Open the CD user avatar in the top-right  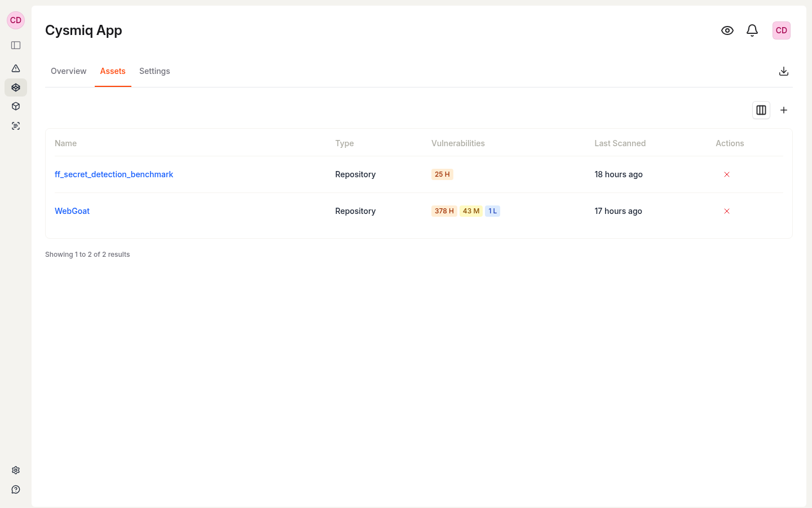[781, 30]
